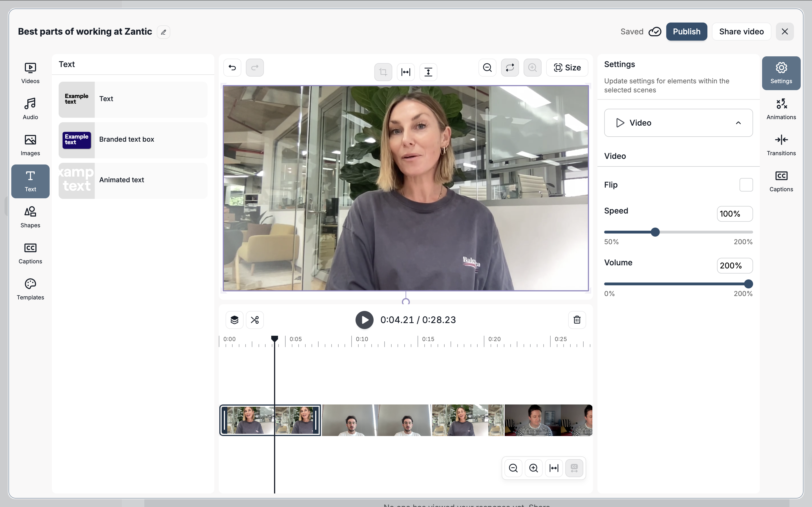Zoom out the canvas preview
Viewport: 812px width, 507px height.
(x=487, y=68)
